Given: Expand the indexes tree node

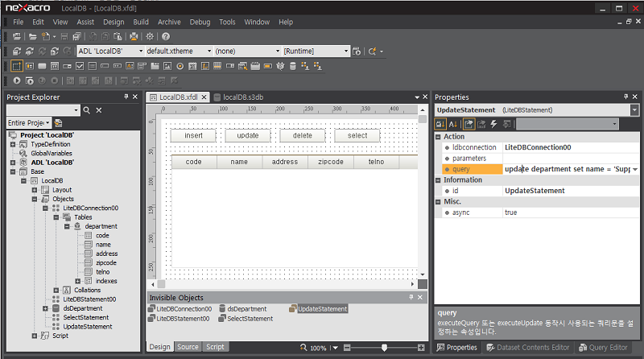Looking at the screenshot, I should [x=77, y=281].
